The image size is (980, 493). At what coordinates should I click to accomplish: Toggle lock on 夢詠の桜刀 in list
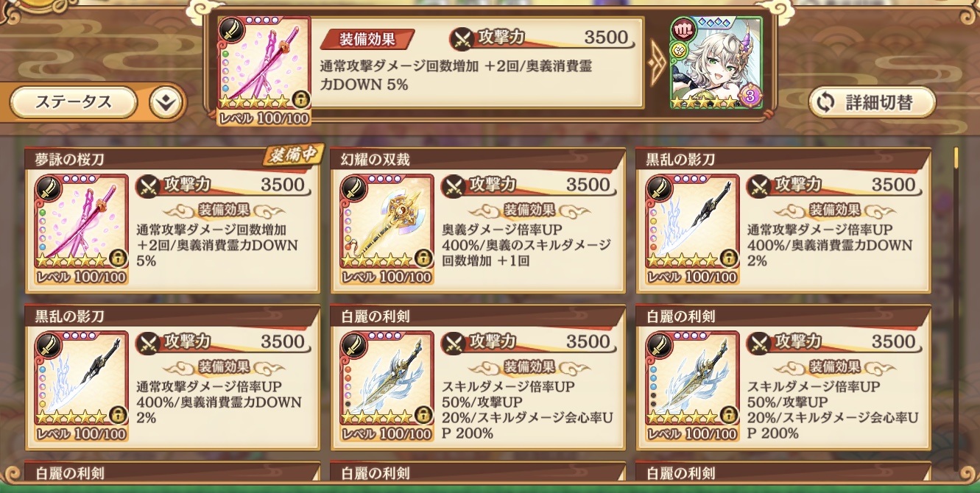click(x=116, y=258)
